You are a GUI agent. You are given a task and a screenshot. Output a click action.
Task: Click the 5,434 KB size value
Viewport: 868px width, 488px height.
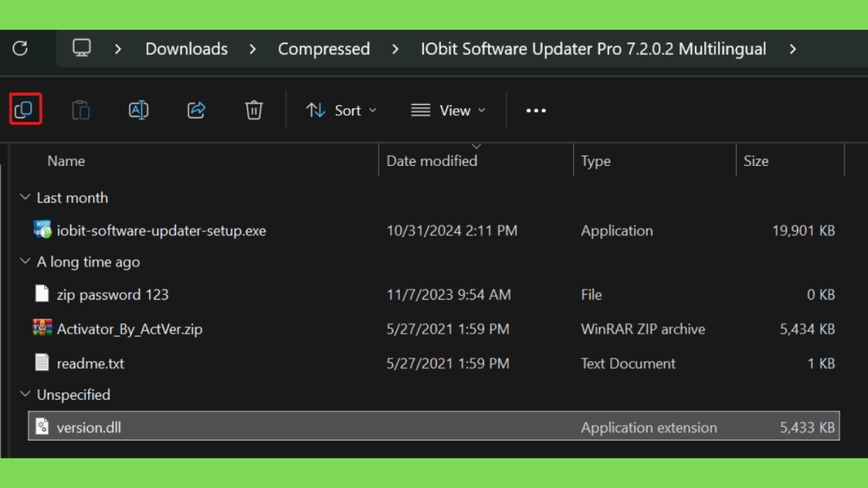point(807,330)
